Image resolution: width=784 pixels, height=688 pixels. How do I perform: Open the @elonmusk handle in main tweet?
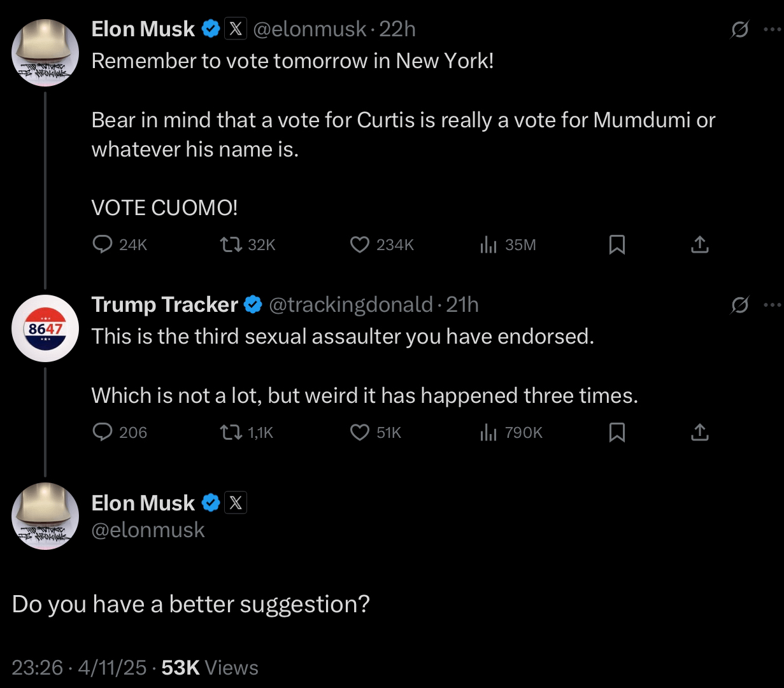(x=148, y=530)
